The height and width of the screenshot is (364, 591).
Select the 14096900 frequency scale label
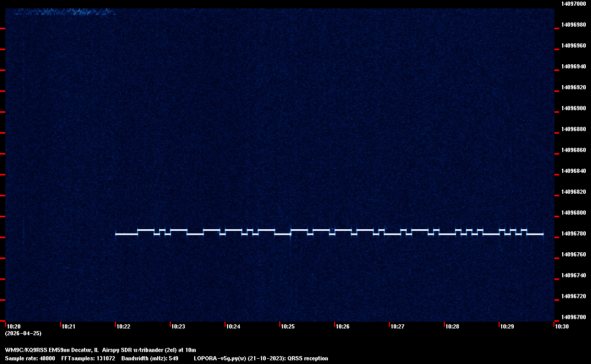tap(573, 108)
